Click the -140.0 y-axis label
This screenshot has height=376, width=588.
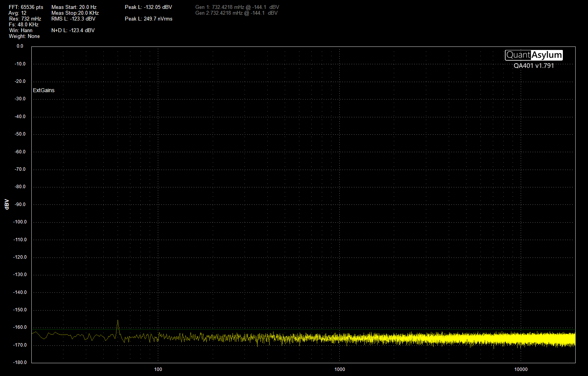click(20, 292)
